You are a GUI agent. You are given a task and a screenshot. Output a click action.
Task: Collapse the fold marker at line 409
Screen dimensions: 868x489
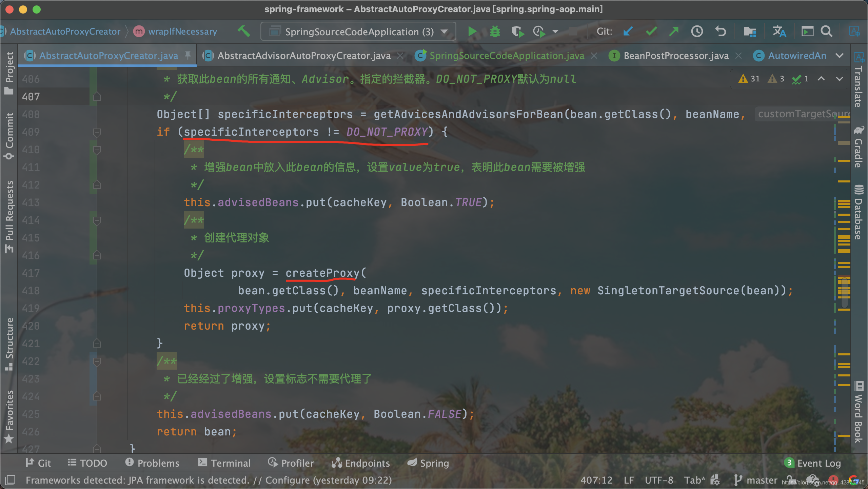(97, 132)
